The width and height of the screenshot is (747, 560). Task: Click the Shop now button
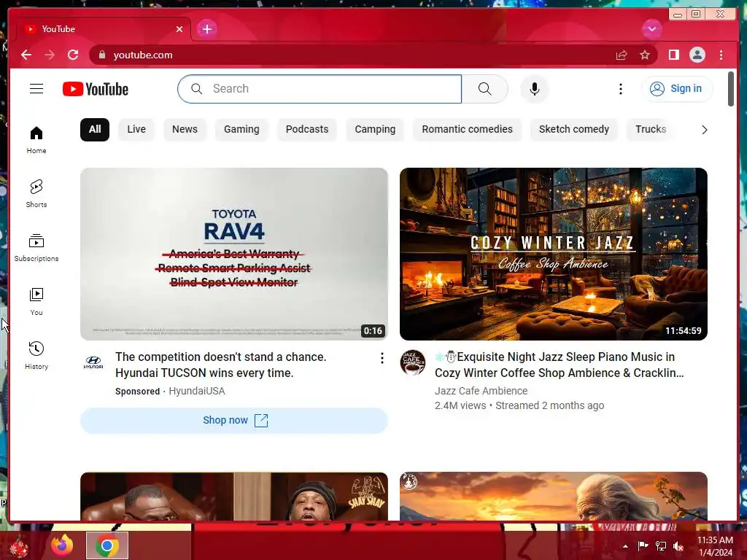[x=234, y=421]
